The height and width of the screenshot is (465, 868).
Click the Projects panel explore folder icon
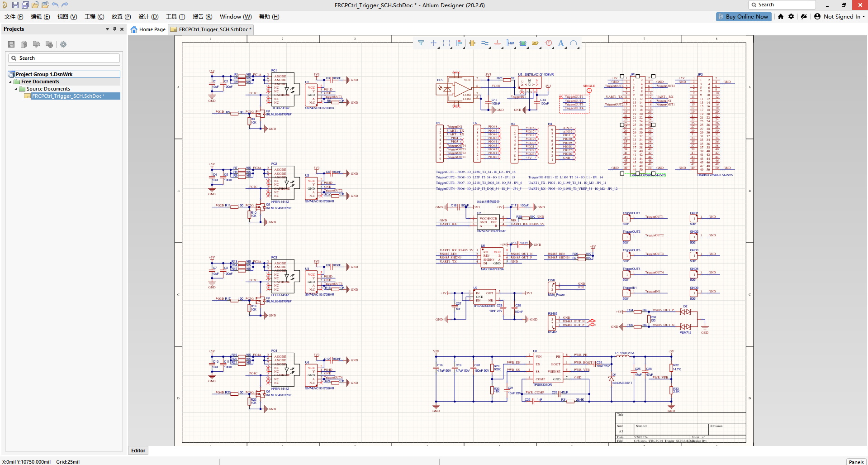pyautogui.click(x=37, y=44)
